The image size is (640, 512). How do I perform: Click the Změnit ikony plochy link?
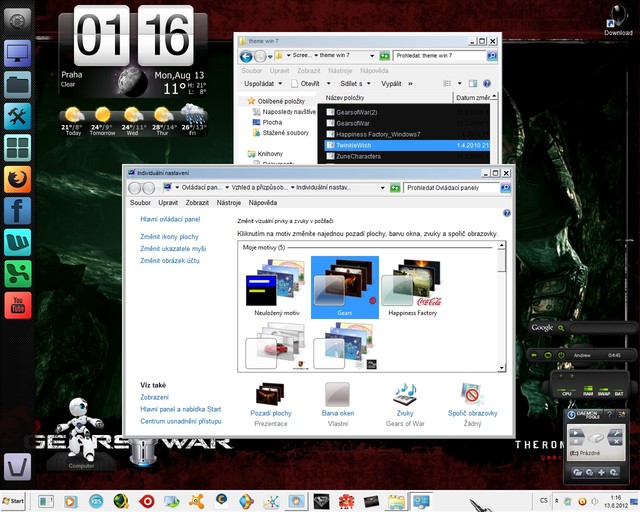pyautogui.click(x=169, y=237)
